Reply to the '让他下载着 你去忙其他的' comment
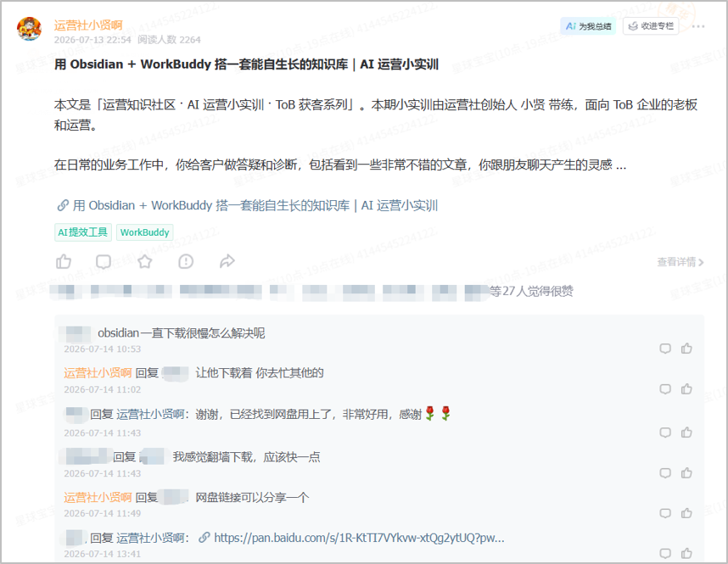 click(665, 389)
